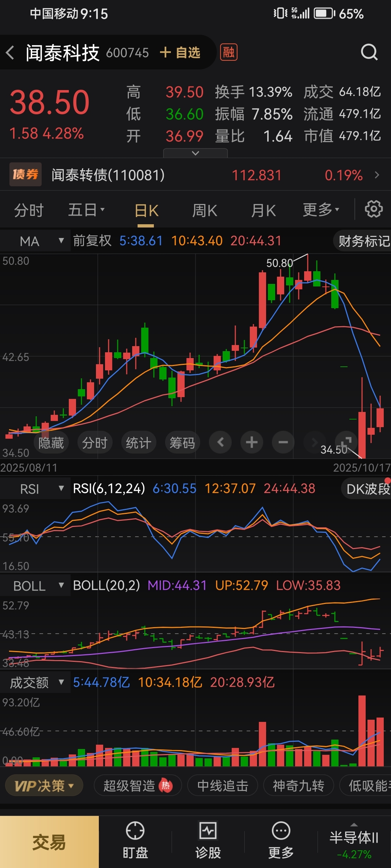Add stock via 自选 plus button
This screenshot has height=868, width=391.
(x=180, y=52)
